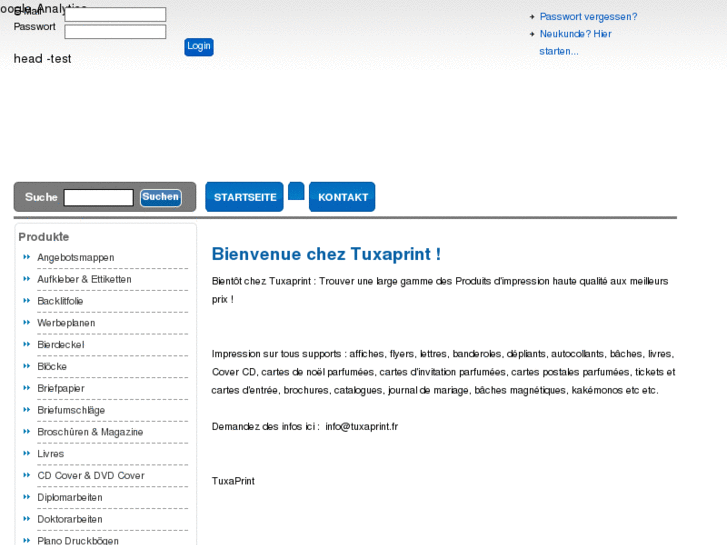Click the Bienvenue chez Tuxaprint ! heading
727x545 pixels.
pyautogui.click(x=326, y=254)
